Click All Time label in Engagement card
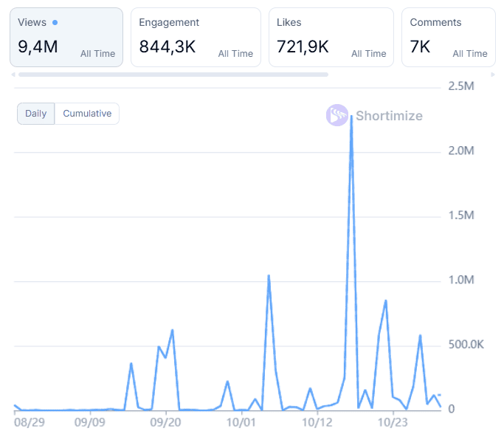This screenshot has height=434, width=504. pyautogui.click(x=235, y=54)
